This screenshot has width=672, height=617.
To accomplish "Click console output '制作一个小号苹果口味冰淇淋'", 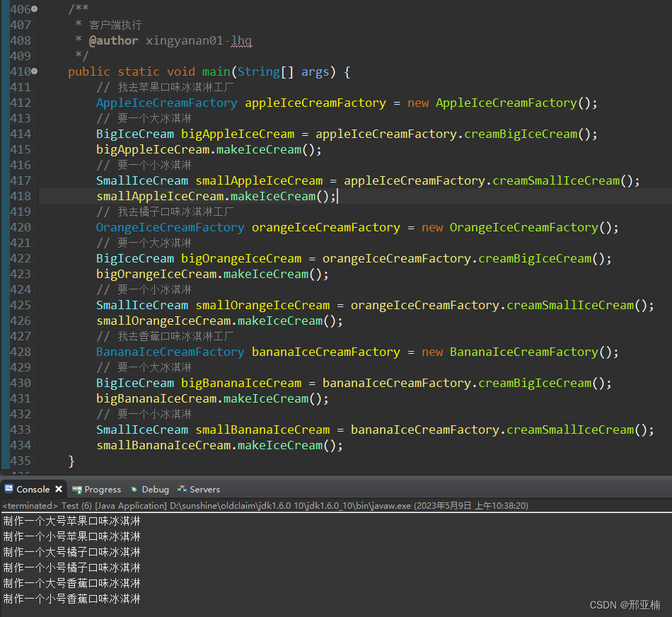I will click(x=72, y=536).
